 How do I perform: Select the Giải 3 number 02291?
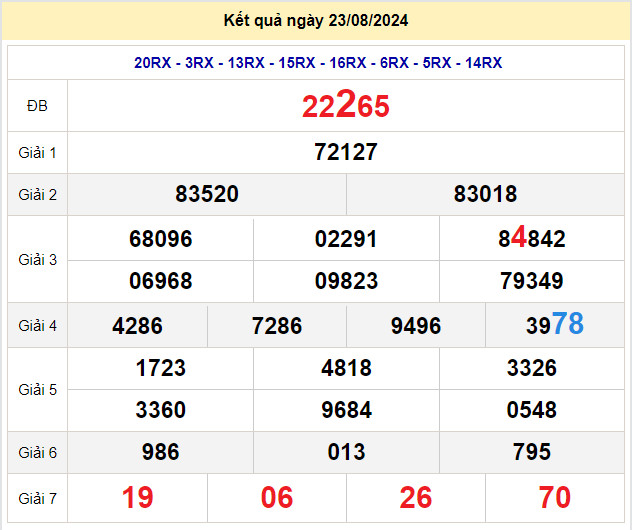tap(346, 239)
